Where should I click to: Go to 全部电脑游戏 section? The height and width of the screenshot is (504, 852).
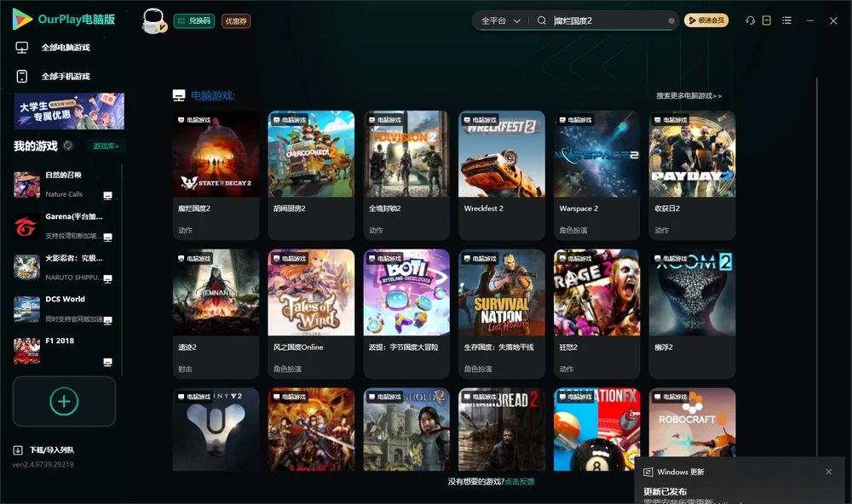(x=53, y=48)
